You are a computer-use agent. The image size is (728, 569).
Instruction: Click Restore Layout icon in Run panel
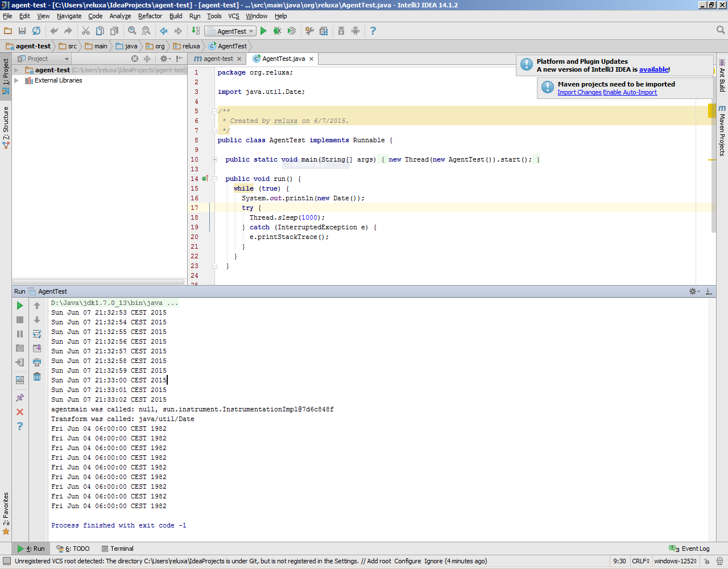pyautogui.click(x=20, y=380)
